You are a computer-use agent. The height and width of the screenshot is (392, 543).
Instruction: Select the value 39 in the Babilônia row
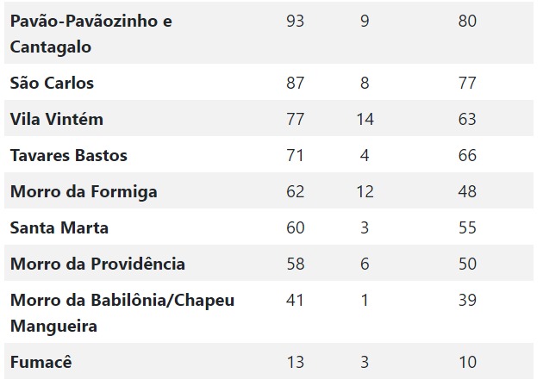pos(467,300)
